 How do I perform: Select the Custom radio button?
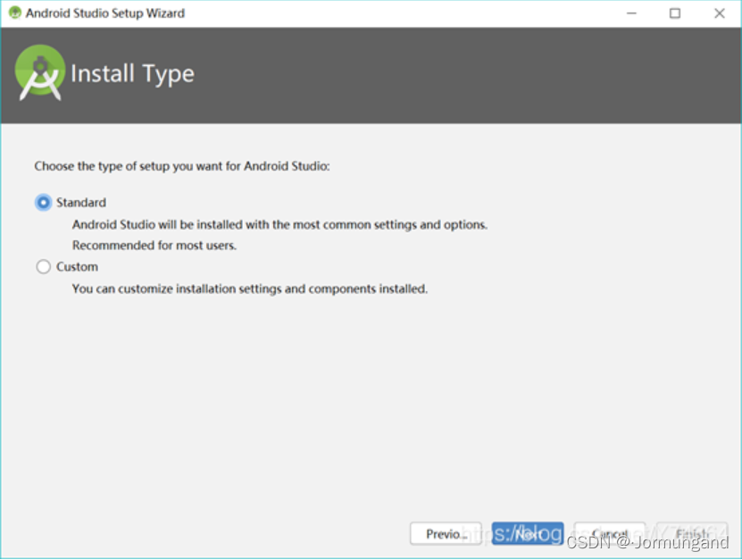pyautogui.click(x=43, y=266)
